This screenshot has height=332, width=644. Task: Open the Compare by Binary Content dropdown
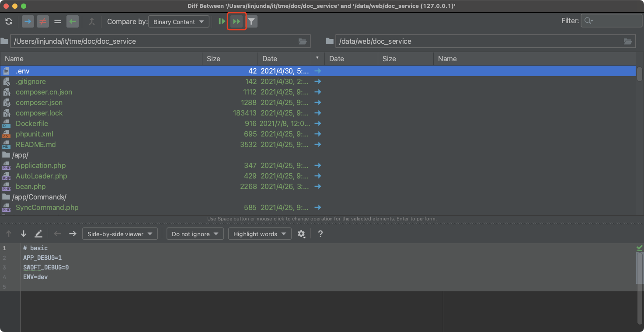tap(179, 22)
